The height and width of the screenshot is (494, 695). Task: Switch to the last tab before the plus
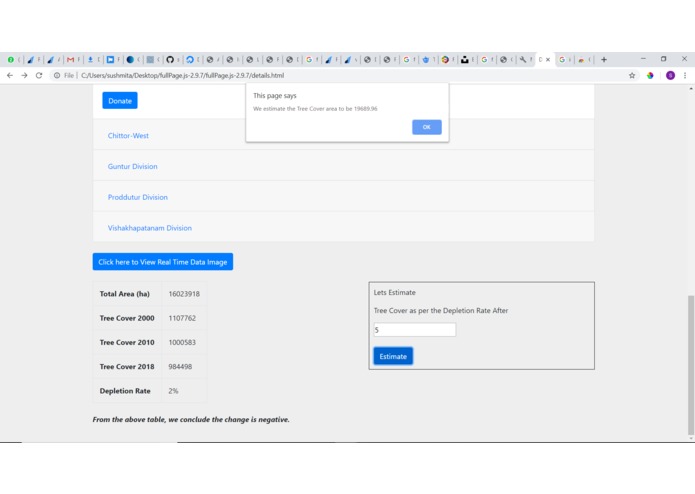(584, 59)
